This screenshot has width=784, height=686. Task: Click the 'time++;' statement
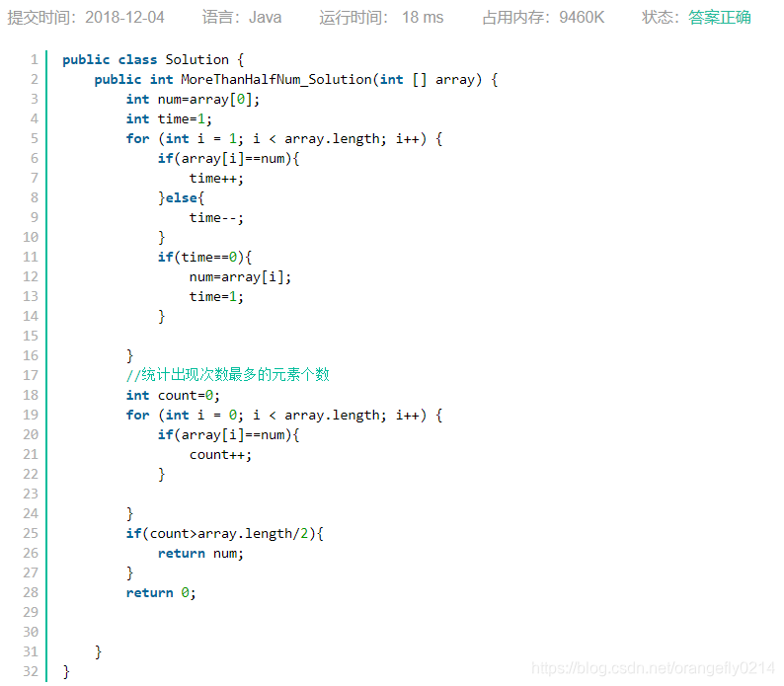click(216, 178)
